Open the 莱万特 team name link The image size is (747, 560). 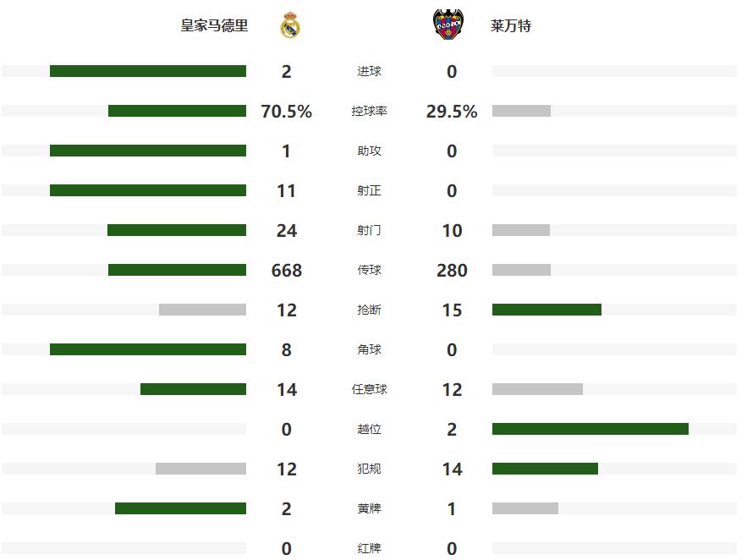tap(511, 25)
